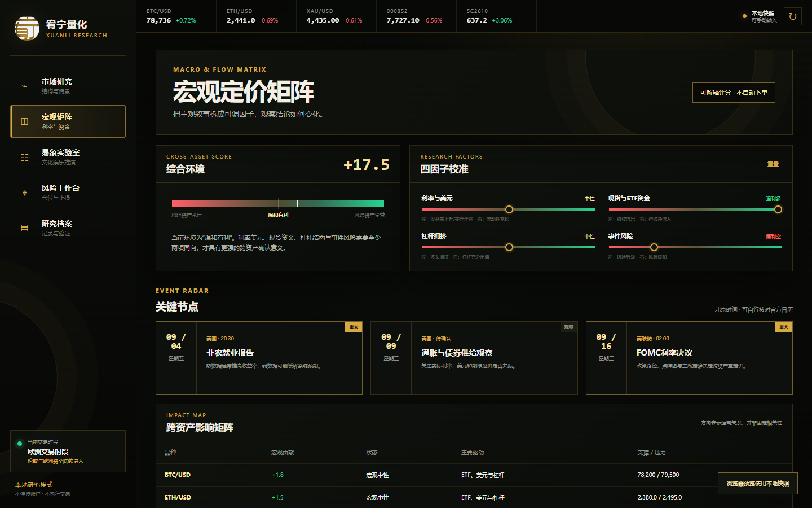Click the BTC/USD row in the 跨资产影响矩阵 table
812x508 pixels.
click(474, 475)
